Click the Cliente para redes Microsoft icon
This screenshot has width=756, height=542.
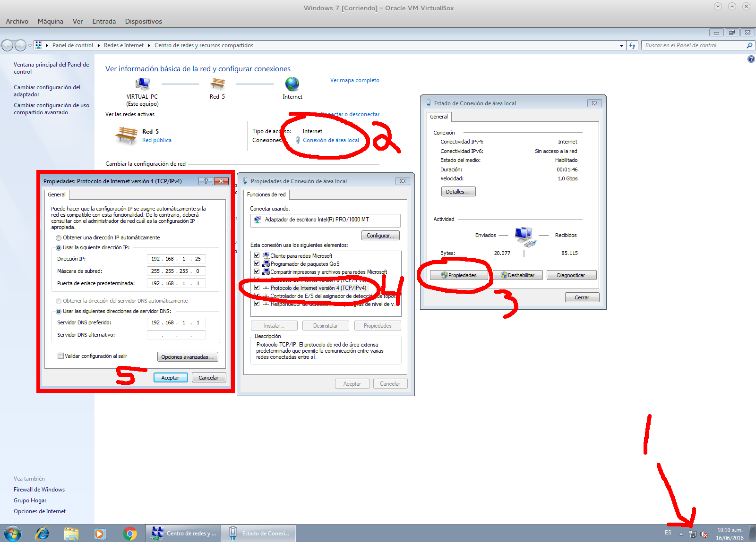tap(266, 255)
